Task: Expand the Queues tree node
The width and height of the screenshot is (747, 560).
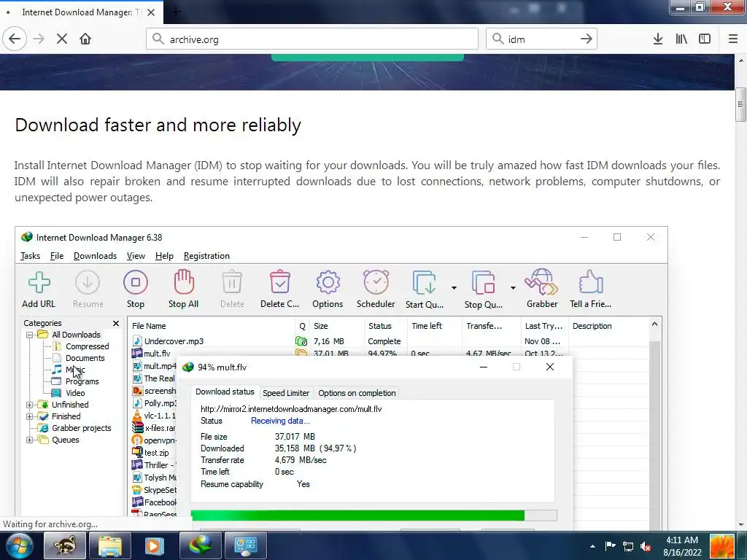Action: point(29,440)
